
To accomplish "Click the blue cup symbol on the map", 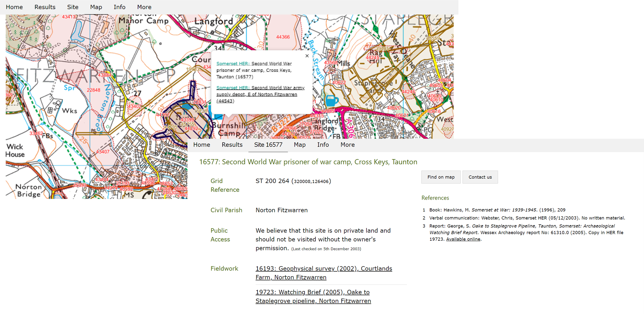I will 331,100.
